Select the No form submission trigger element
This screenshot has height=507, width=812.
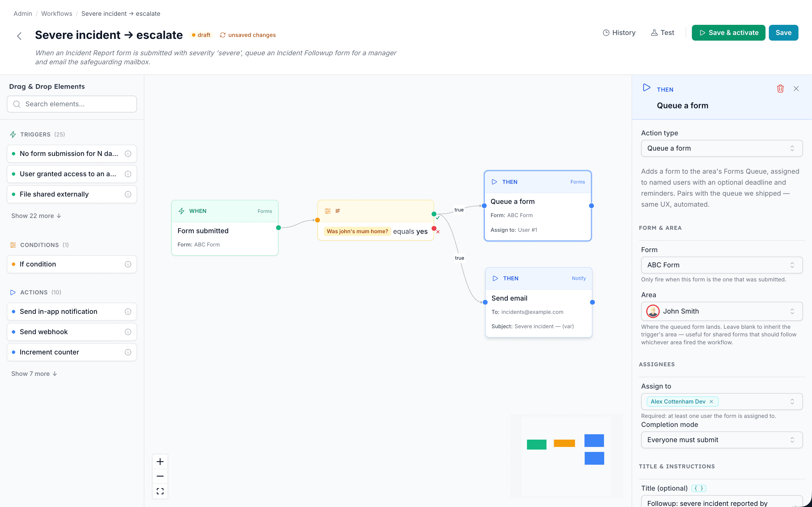[x=72, y=154]
